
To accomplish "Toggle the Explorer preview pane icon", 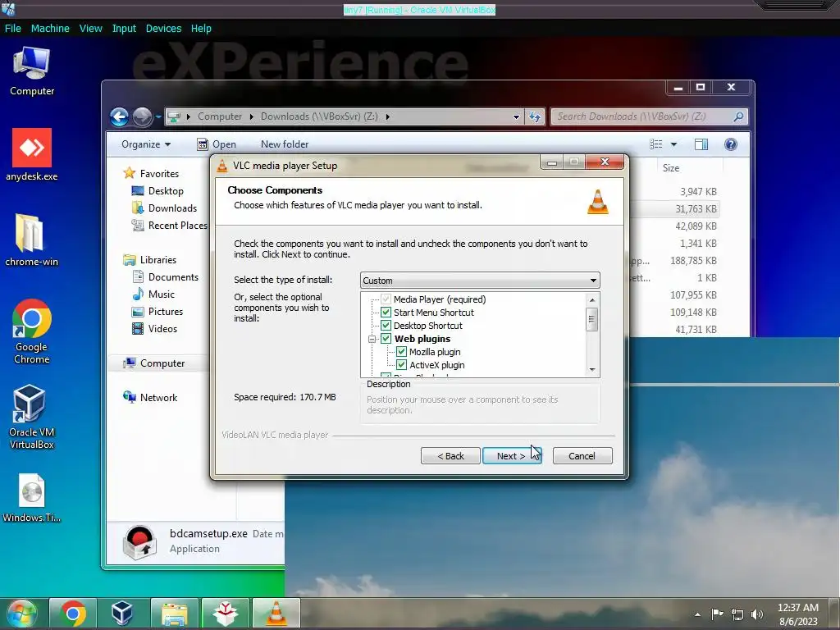I will pyautogui.click(x=701, y=144).
